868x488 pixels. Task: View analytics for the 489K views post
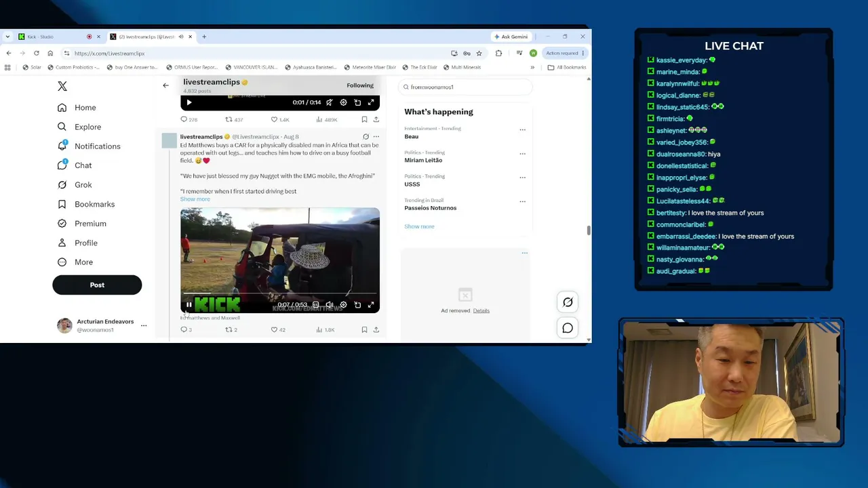[x=327, y=120]
